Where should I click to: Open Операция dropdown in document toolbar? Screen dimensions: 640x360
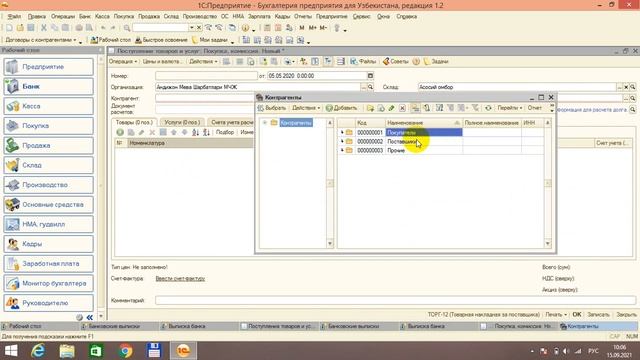pyautogui.click(x=123, y=62)
